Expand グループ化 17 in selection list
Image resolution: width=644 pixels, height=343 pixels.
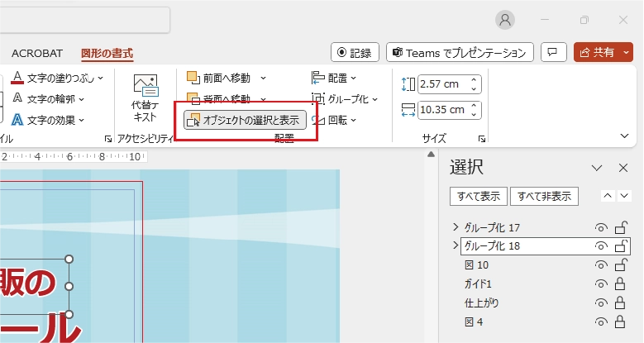click(x=455, y=226)
